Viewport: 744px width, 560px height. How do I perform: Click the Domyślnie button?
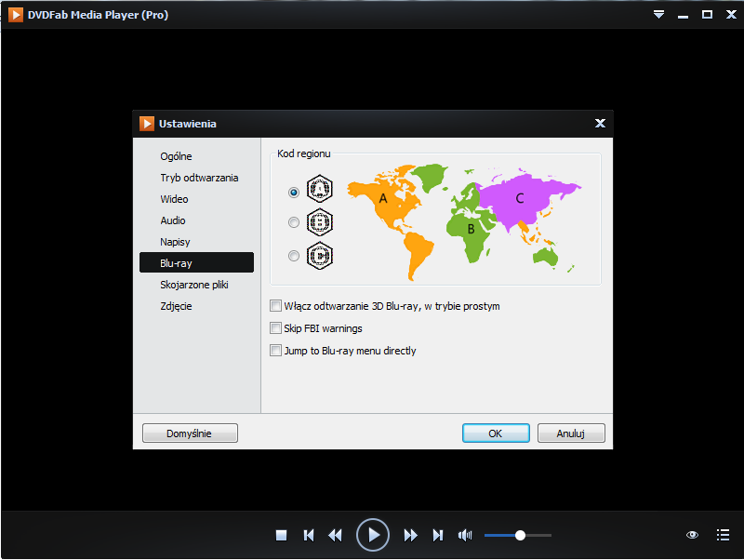click(x=190, y=433)
